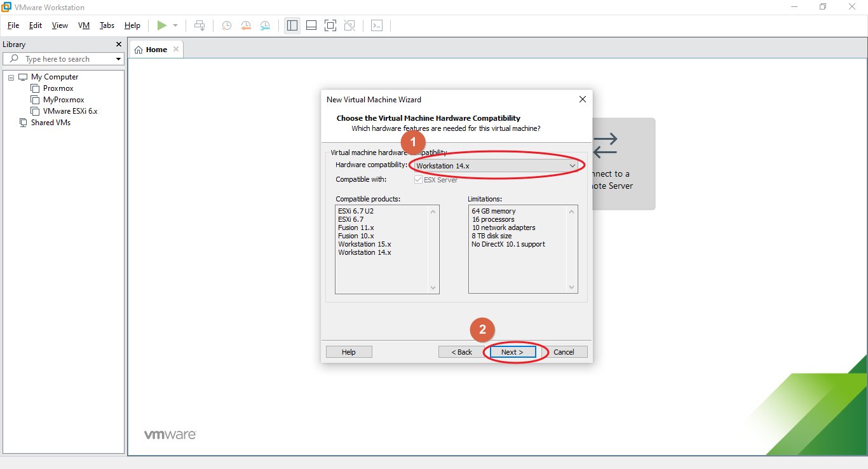Screen dimensions: 868x469
Task: Close the Library panel
Action: pyautogui.click(x=118, y=44)
